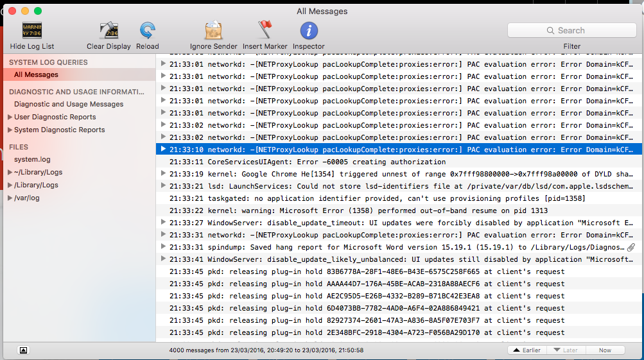Expand the ~/Library/Logs folder
The height and width of the screenshot is (360, 644).
pyautogui.click(x=10, y=173)
